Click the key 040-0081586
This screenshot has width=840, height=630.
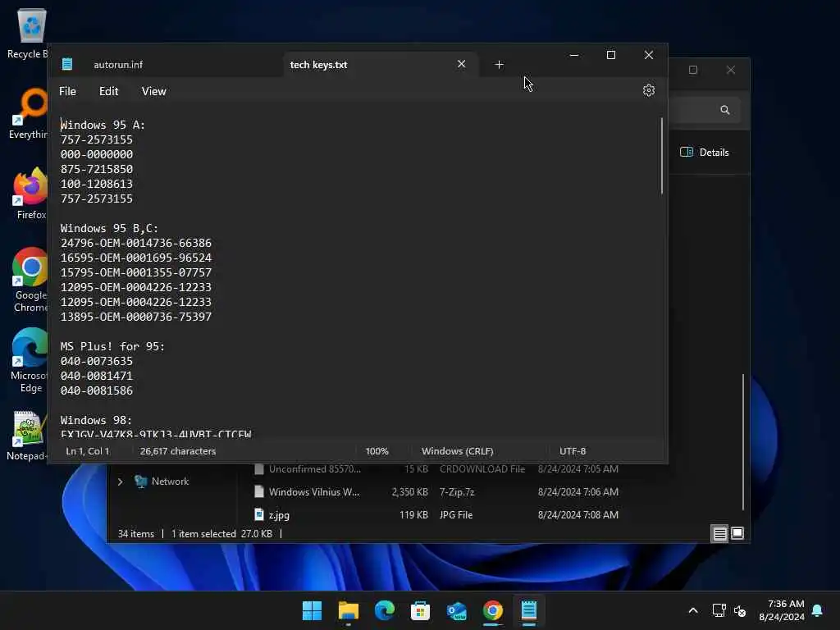97,391
